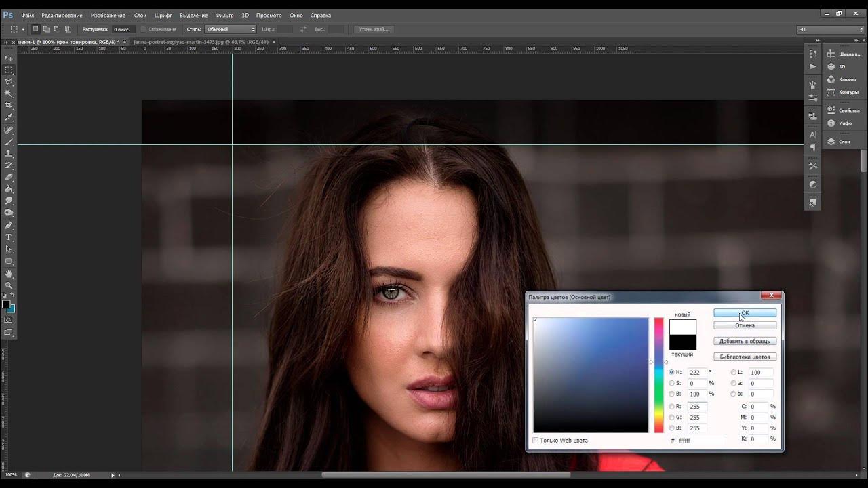Viewport: 868px width, 488px height.
Task: Open the Actions play icon panel
Action: coord(813,67)
